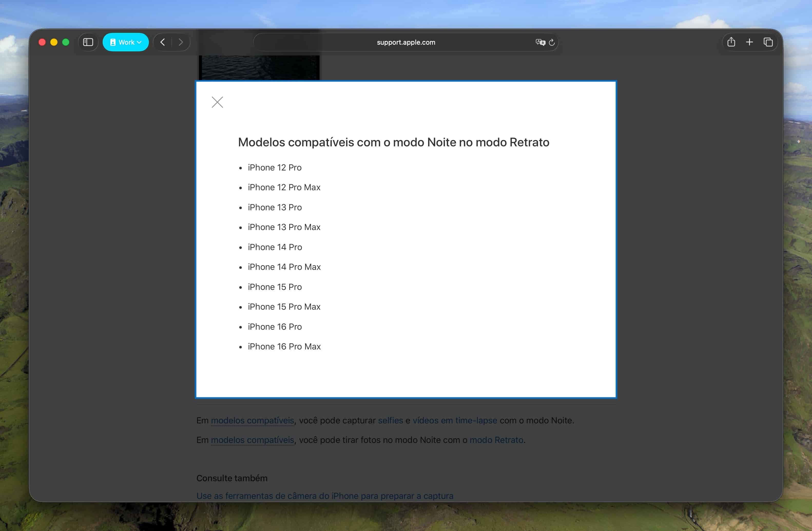Click the popup heading Modelos compatíveis
812x531 pixels.
click(x=393, y=142)
